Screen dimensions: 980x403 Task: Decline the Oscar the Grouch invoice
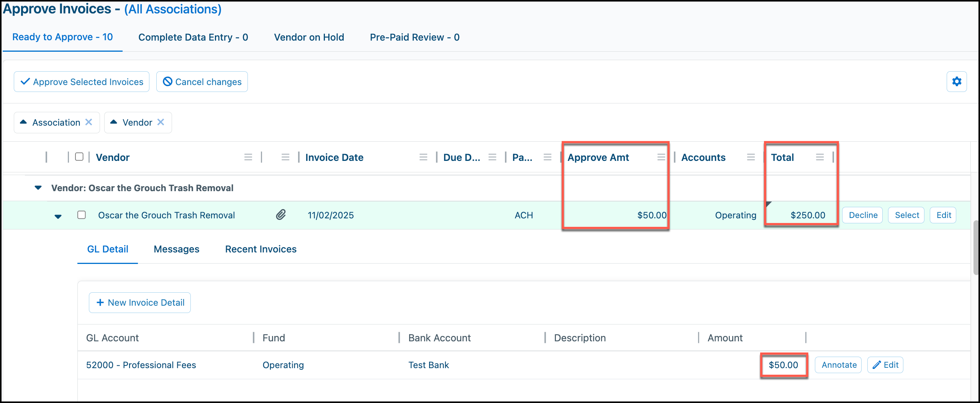863,215
